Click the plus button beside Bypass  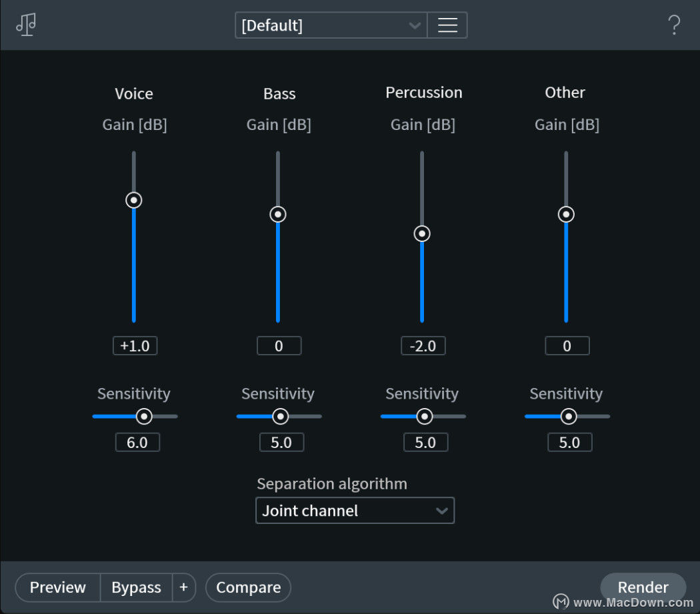pyautogui.click(x=184, y=587)
